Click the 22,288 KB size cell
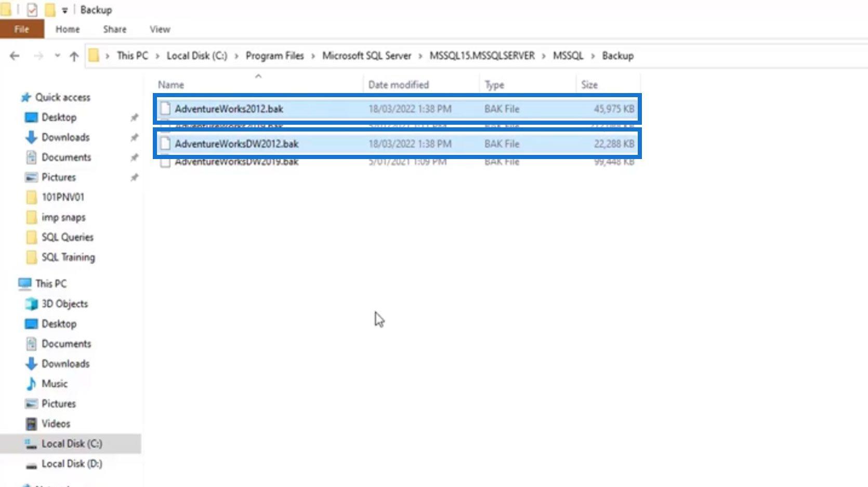This screenshot has width=868, height=487. (x=614, y=143)
